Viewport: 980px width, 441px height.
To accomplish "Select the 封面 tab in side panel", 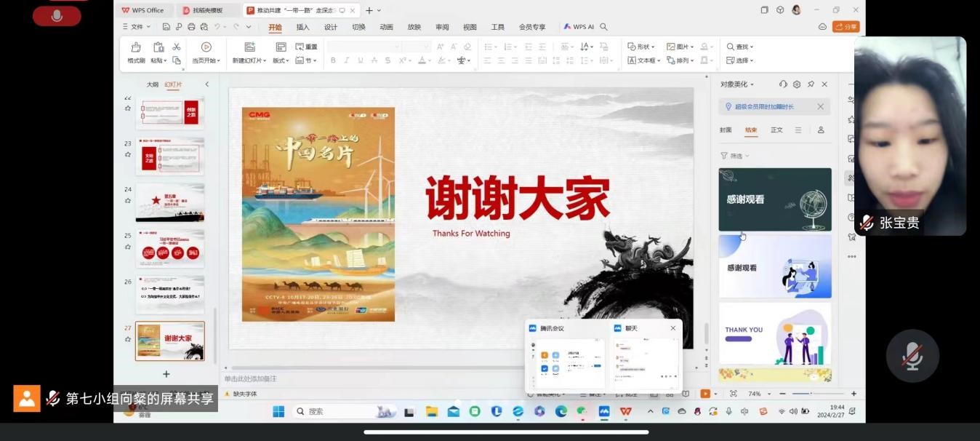I will point(726,130).
